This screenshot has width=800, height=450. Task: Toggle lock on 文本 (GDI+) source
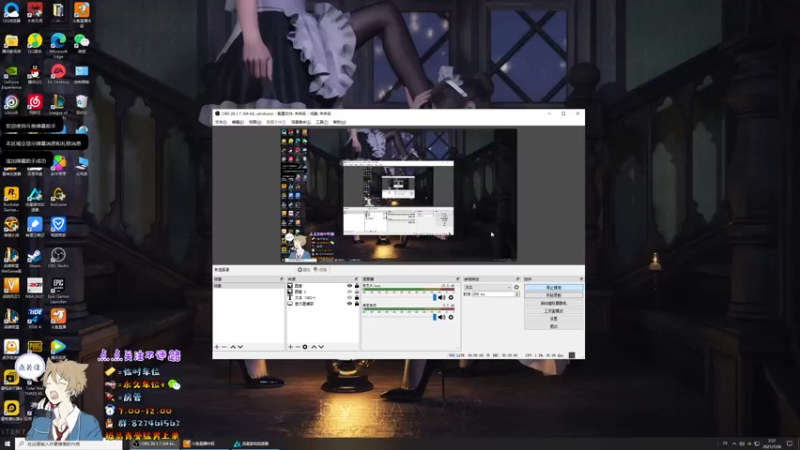(357, 297)
